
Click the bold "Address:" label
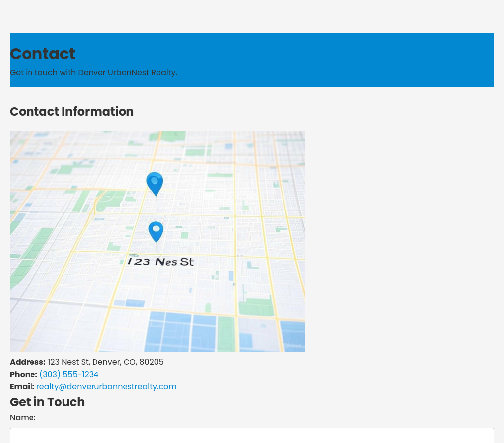point(28,362)
